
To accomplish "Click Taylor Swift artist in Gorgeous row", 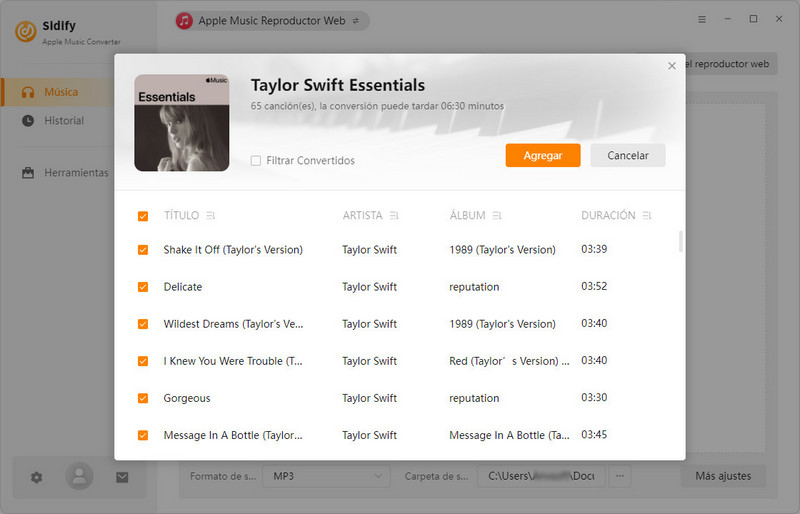I will click(x=369, y=398).
